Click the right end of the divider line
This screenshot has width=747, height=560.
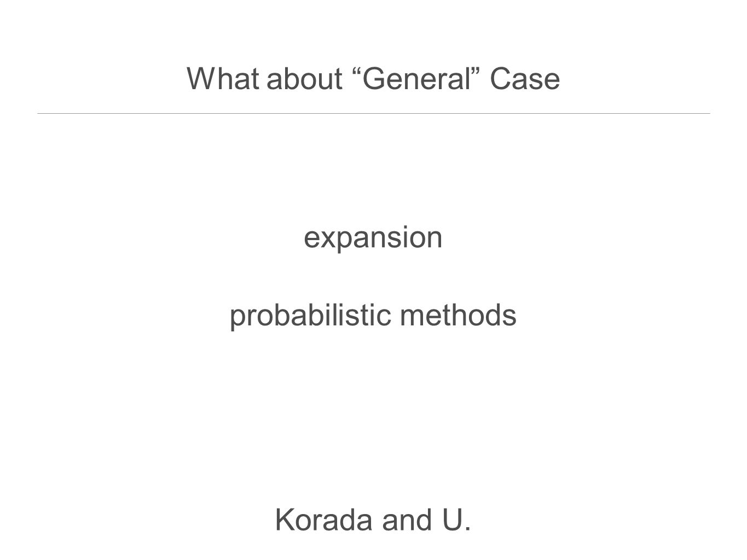(708, 113)
